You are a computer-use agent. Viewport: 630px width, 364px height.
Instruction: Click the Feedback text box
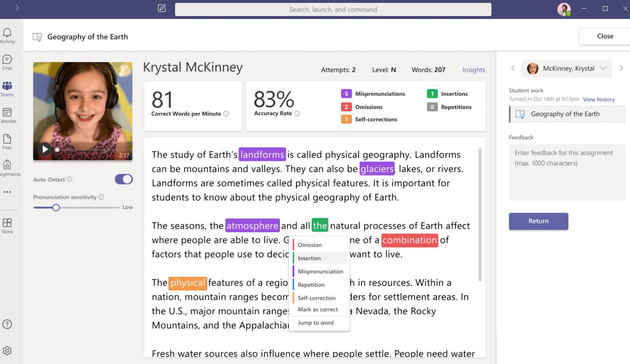(567, 172)
